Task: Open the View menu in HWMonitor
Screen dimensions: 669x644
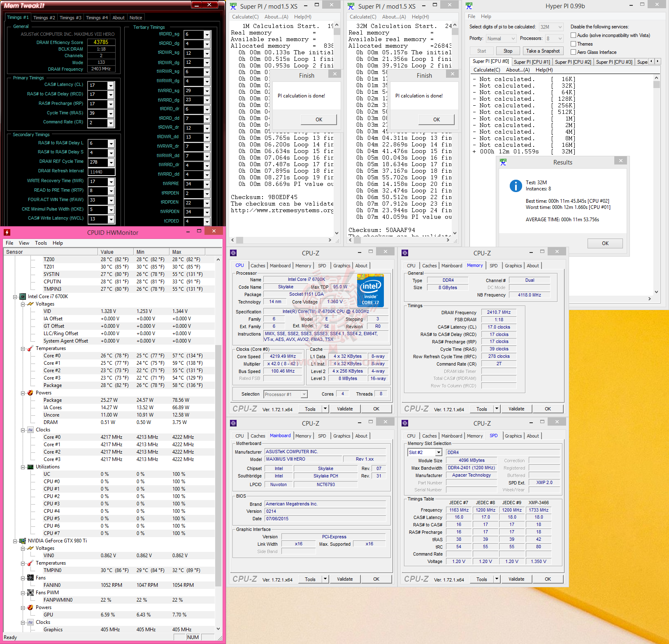Action: (x=24, y=243)
